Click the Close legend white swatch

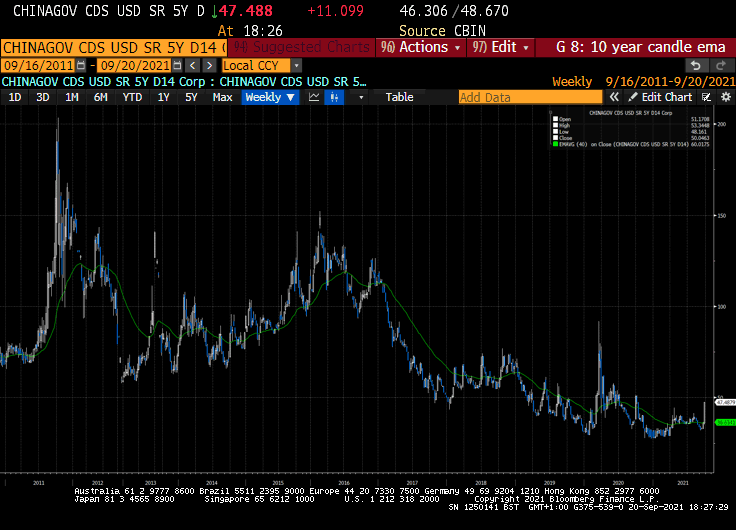tap(555, 138)
